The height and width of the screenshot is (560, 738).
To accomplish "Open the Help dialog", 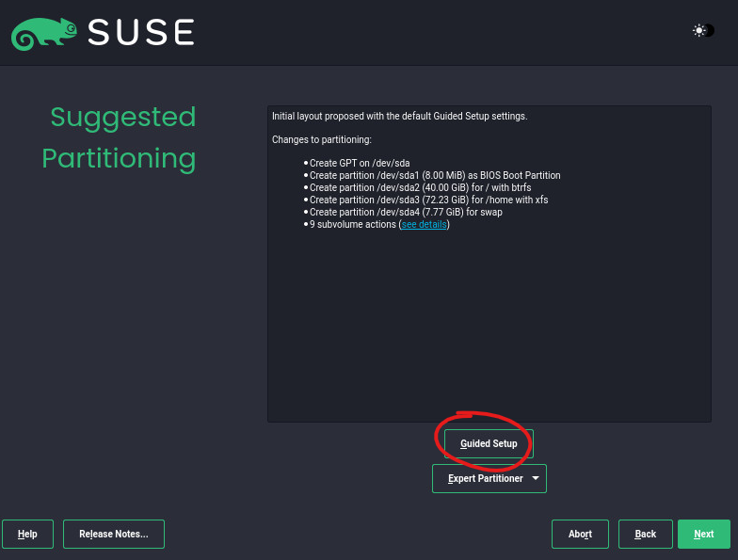I will pyautogui.click(x=28, y=535).
